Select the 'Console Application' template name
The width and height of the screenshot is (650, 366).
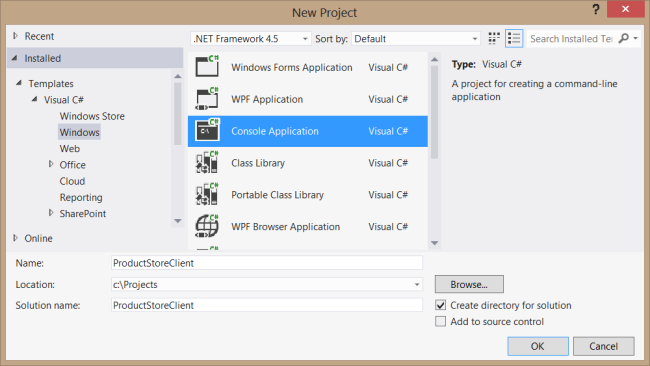275,131
